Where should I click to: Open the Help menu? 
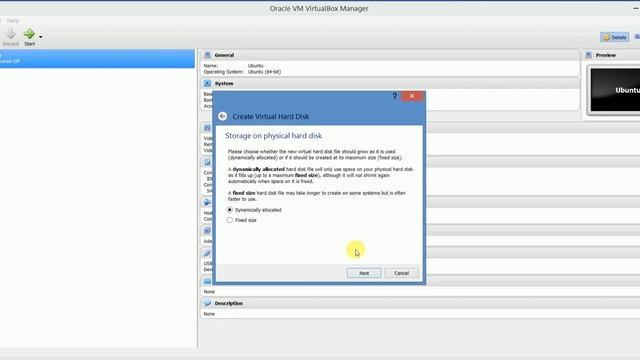point(13,20)
